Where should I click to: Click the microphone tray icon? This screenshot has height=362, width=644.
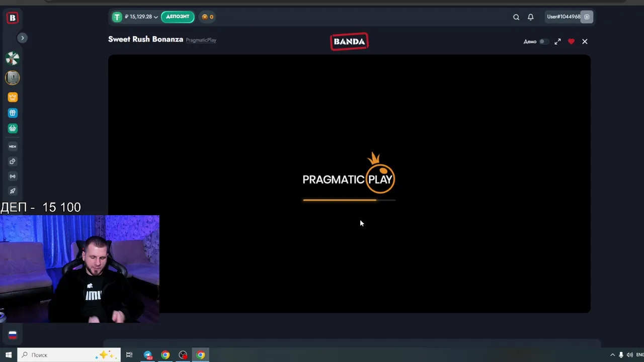621,355
